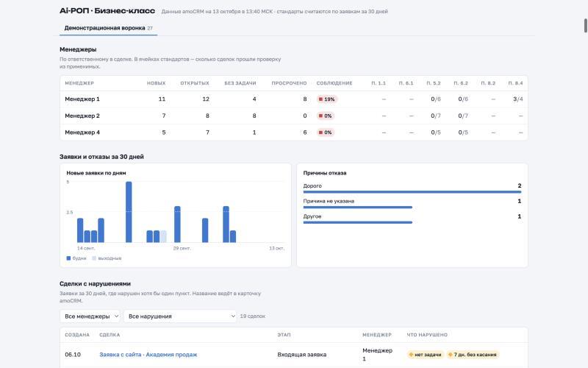The height and width of the screenshot is (368, 588).
Task: Select the Менеджер 2 row name
Action: [82, 116]
